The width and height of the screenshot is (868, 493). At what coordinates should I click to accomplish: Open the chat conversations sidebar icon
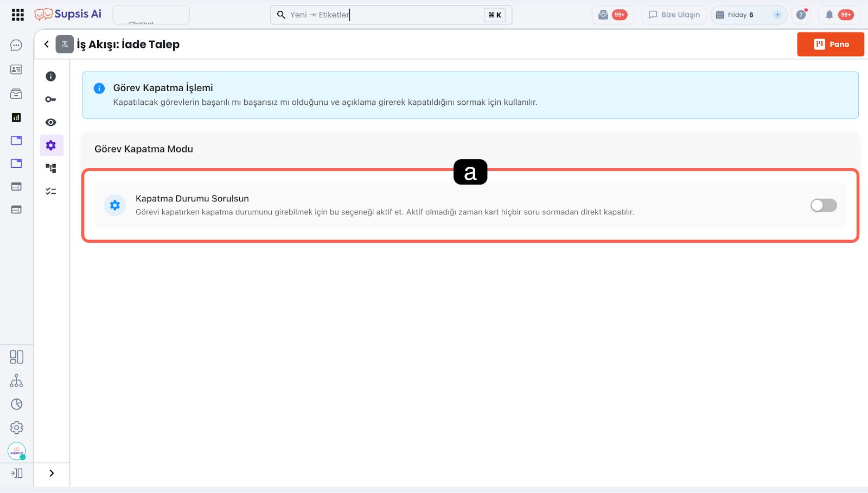[16, 46]
